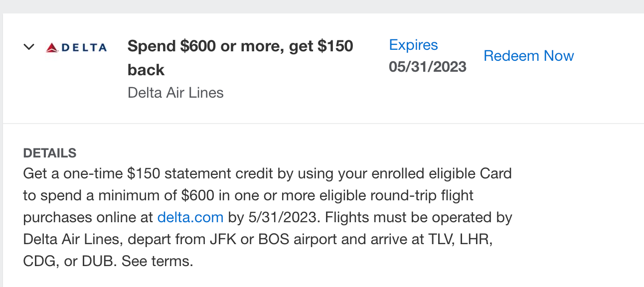Click the DETAILS section heading
The width and height of the screenshot is (644, 287).
click(x=50, y=153)
